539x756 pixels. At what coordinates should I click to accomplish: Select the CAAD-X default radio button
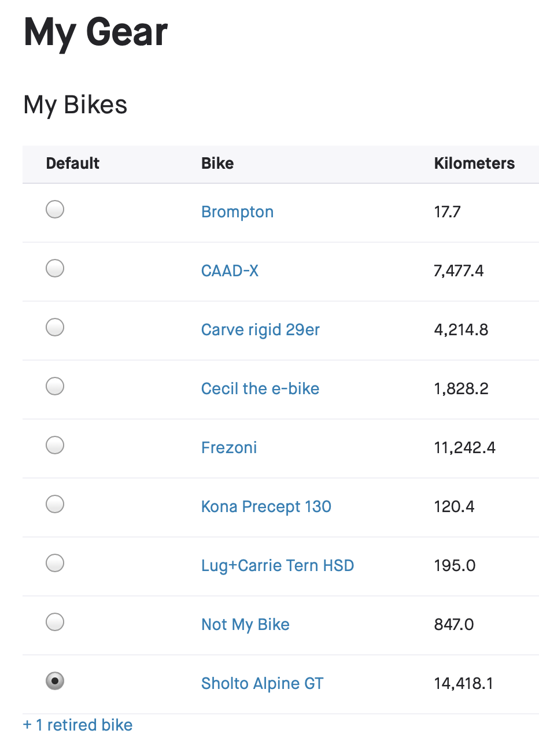pyautogui.click(x=55, y=268)
